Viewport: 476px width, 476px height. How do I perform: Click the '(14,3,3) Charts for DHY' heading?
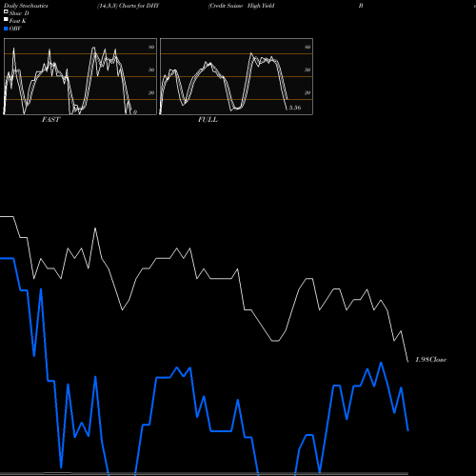point(129,6)
